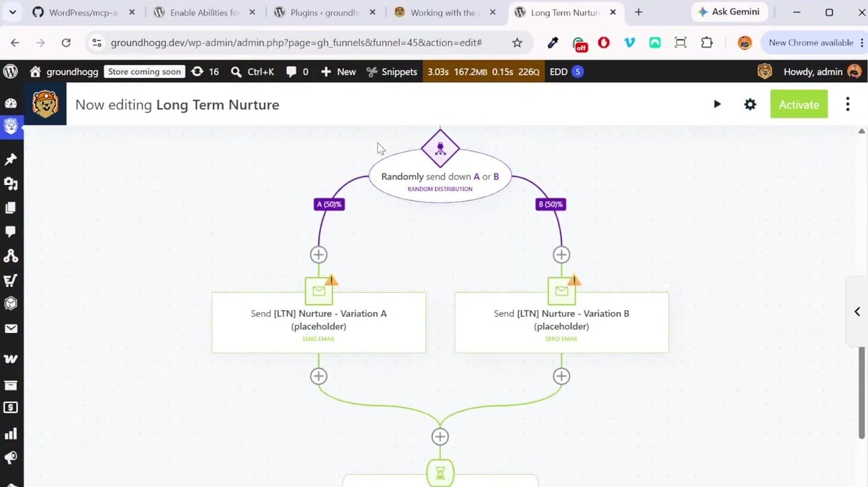868x487 pixels.
Task: Click the canvas vertical scrollbar thumb
Action: 861,393
